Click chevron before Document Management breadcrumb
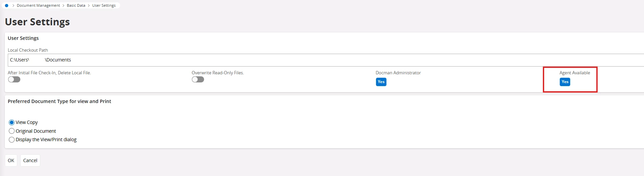The image size is (644, 176). pos(13,5)
